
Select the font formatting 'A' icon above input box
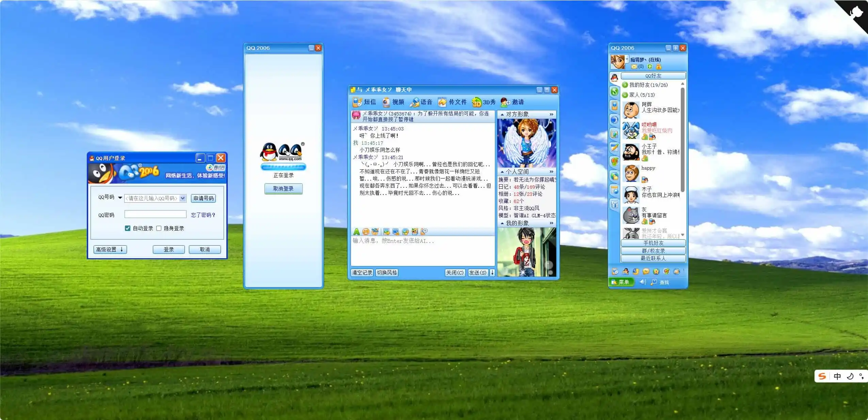(356, 232)
